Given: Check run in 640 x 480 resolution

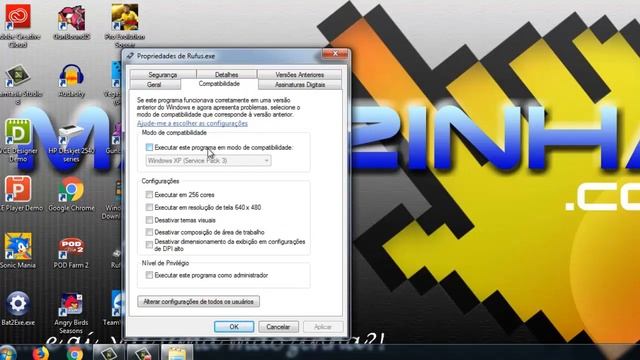Looking at the screenshot, I should coord(149,207).
